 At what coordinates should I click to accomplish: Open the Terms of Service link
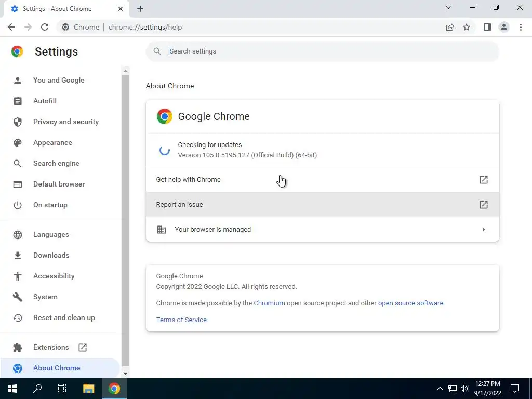181,320
